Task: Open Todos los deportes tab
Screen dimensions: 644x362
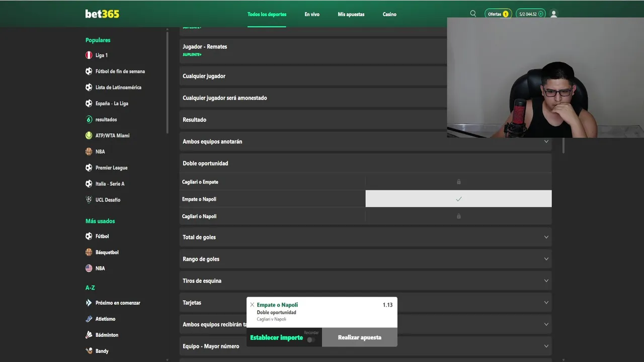Action: coord(267,14)
